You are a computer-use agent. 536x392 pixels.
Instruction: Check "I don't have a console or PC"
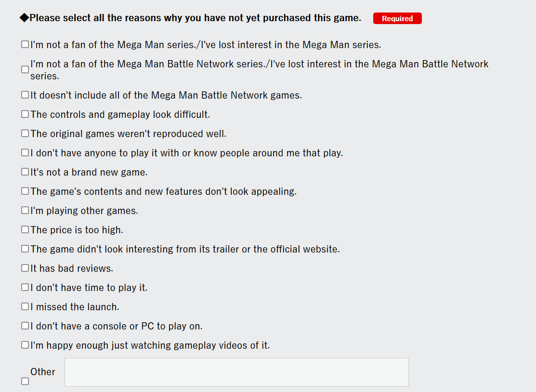tap(25, 326)
